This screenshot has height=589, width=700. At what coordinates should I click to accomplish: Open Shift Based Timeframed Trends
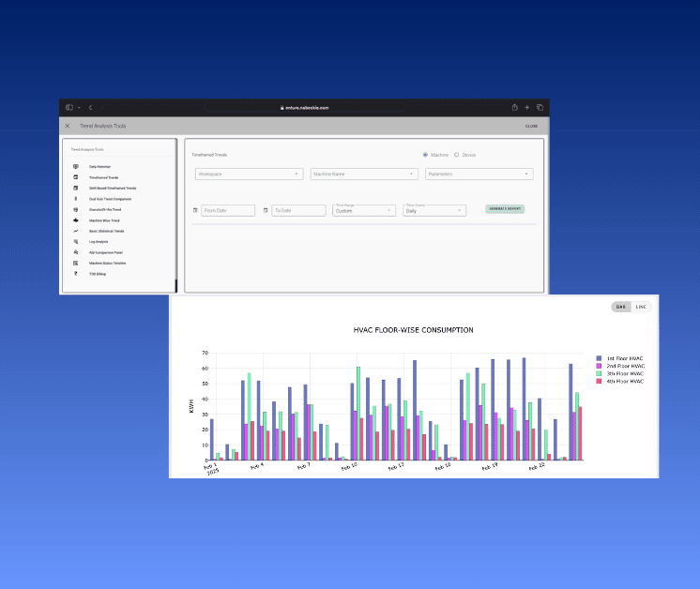point(113,189)
